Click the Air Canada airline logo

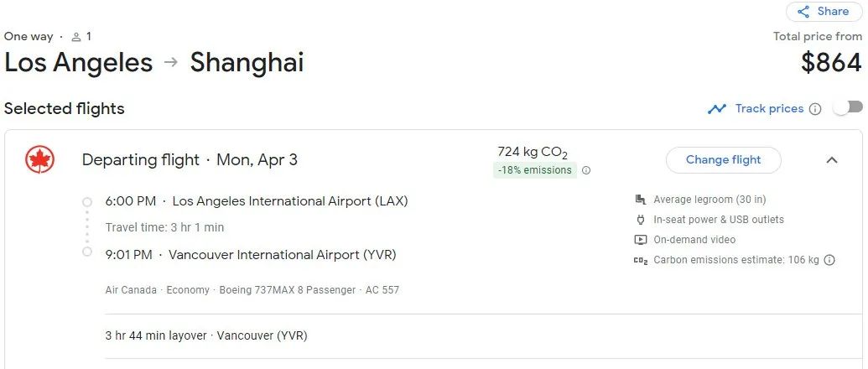tap(40, 159)
